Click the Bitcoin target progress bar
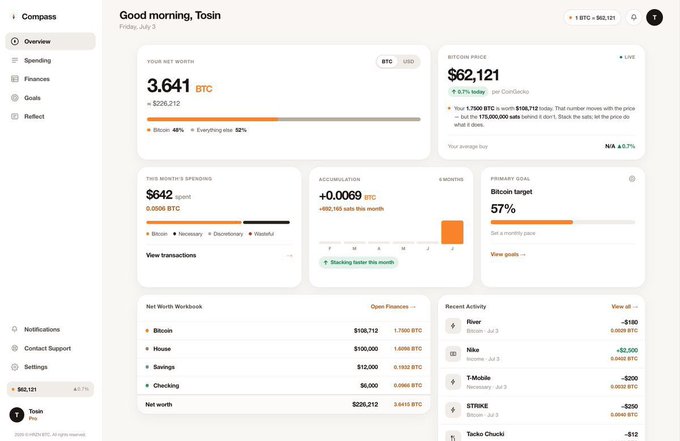 pyautogui.click(x=562, y=222)
